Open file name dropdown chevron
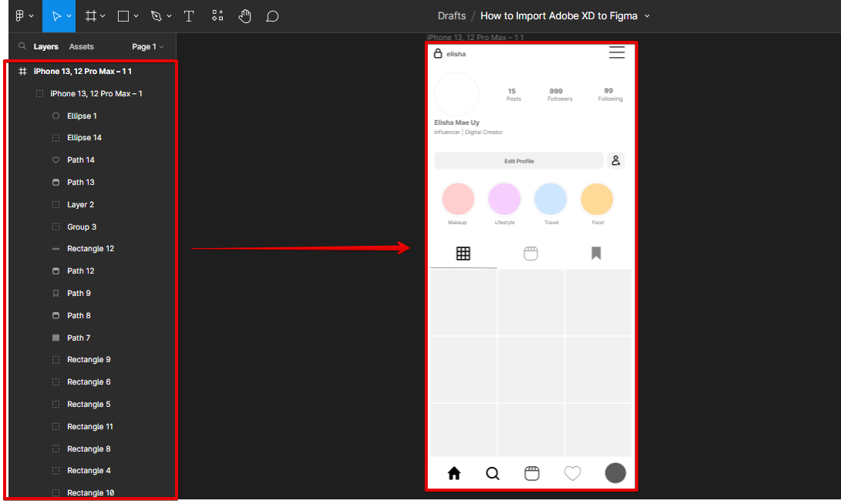Screen dimensions: 841x504 point(647,16)
